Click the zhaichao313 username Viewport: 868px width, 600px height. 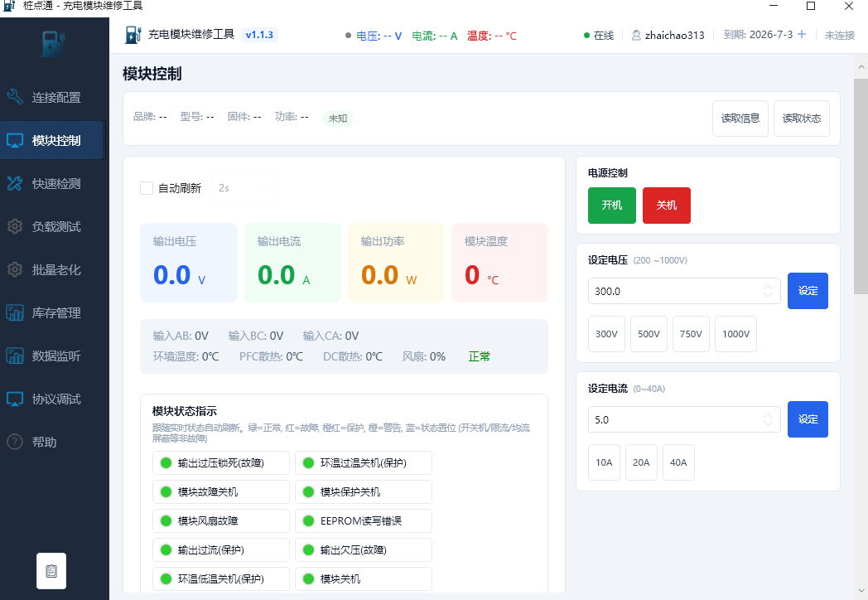pyautogui.click(x=674, y=36)
